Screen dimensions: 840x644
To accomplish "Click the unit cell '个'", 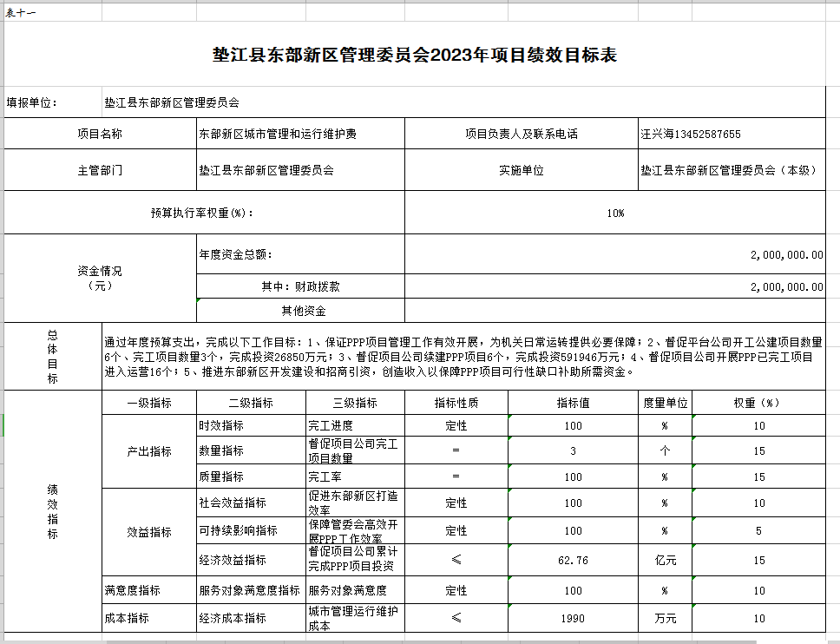I will [x=666, y=450].
